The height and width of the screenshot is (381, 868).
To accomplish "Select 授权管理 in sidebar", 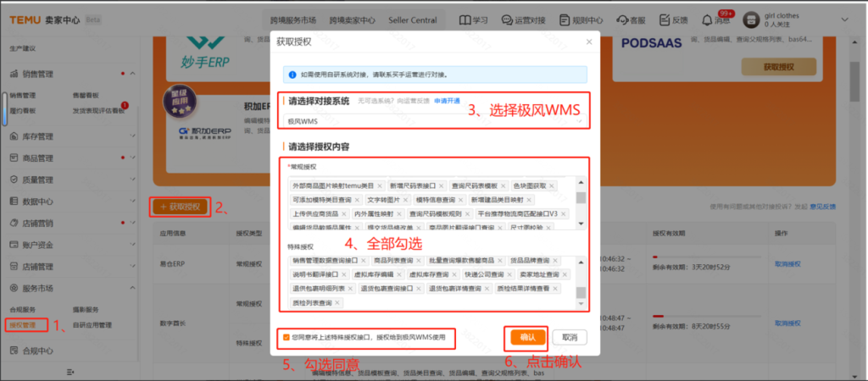I will point(23,324).
